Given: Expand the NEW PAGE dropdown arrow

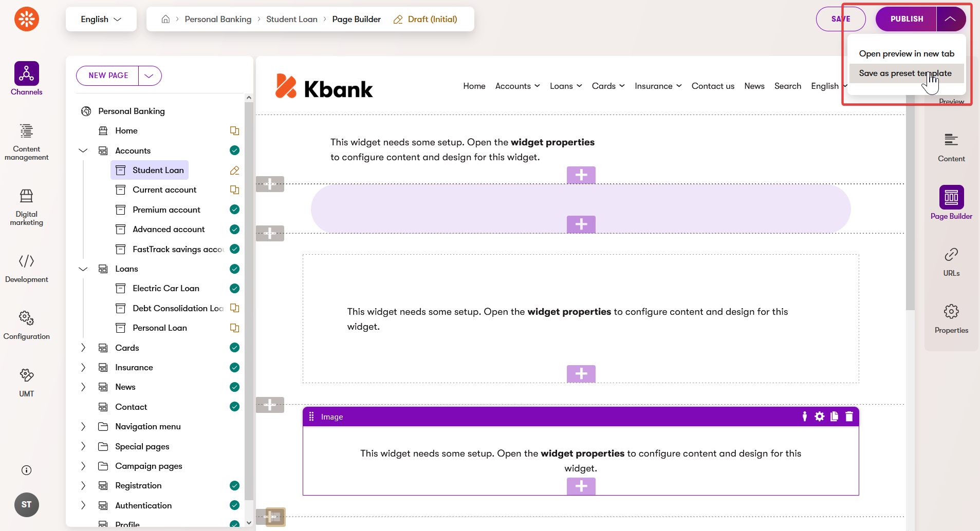Looking at the screenshot, I should (149, 75).
